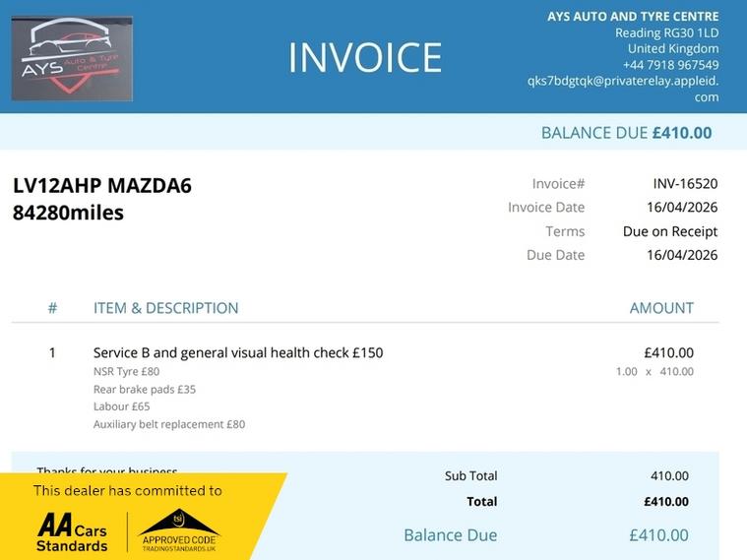This screenshot has width=747, height=560.
Task: Click the AYS Auto & Tyre Centre logo
Action: (x=72, y=58)
